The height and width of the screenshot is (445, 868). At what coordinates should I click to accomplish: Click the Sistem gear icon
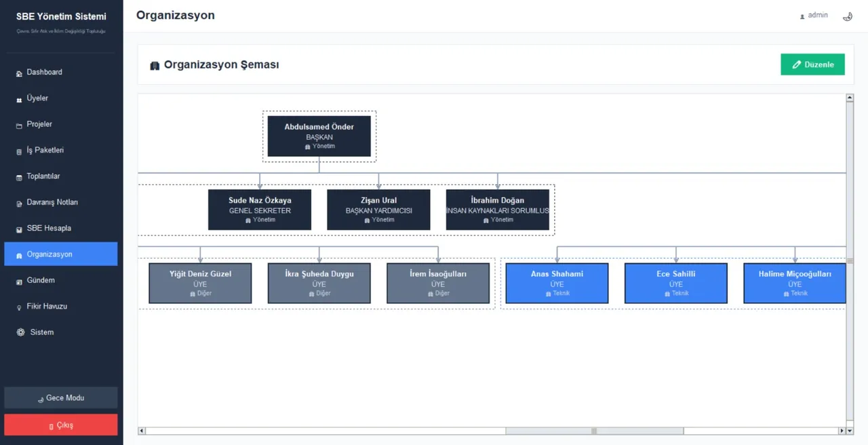(20, 332)
